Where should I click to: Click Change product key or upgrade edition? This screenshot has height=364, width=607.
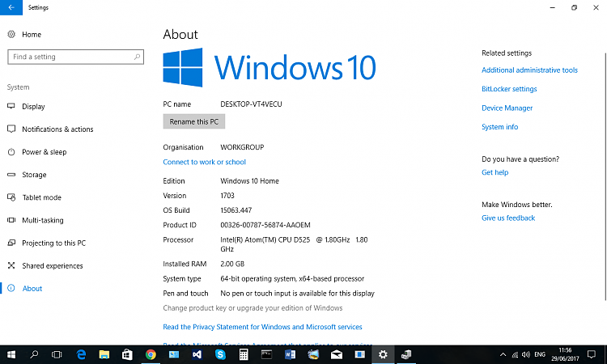point(253,308)
